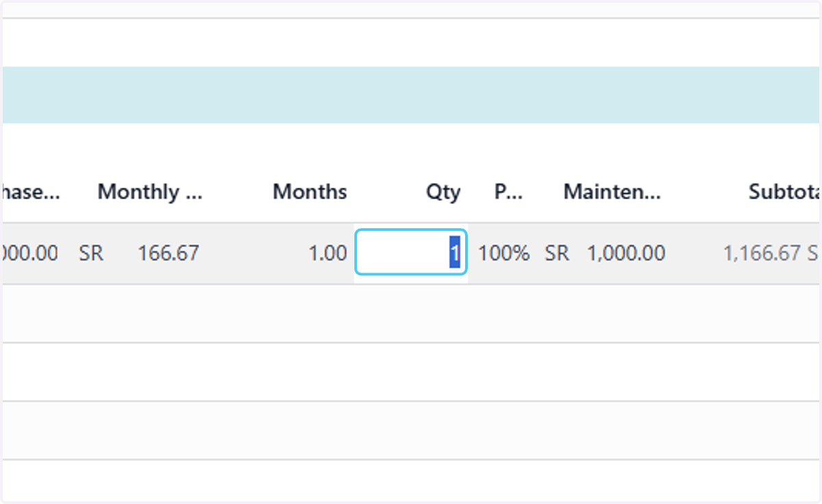Click the Mainten... column header
Screen dimensions: 822x504
[x=612, y=192]
